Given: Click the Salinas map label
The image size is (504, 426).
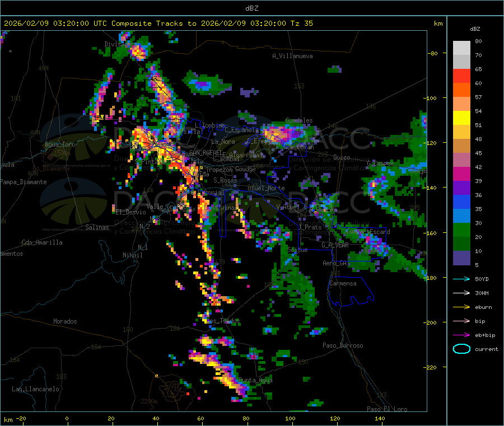Looking at the screenshot, I should 97,227.
